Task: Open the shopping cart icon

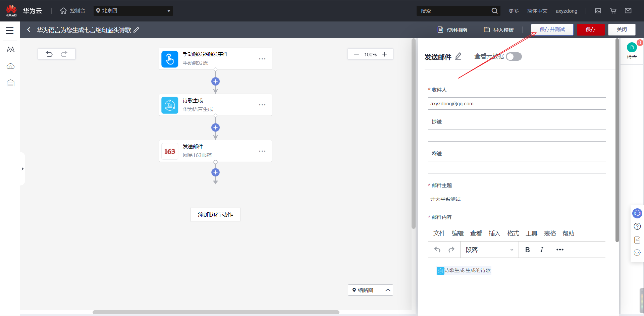Action: click(613, 11)
